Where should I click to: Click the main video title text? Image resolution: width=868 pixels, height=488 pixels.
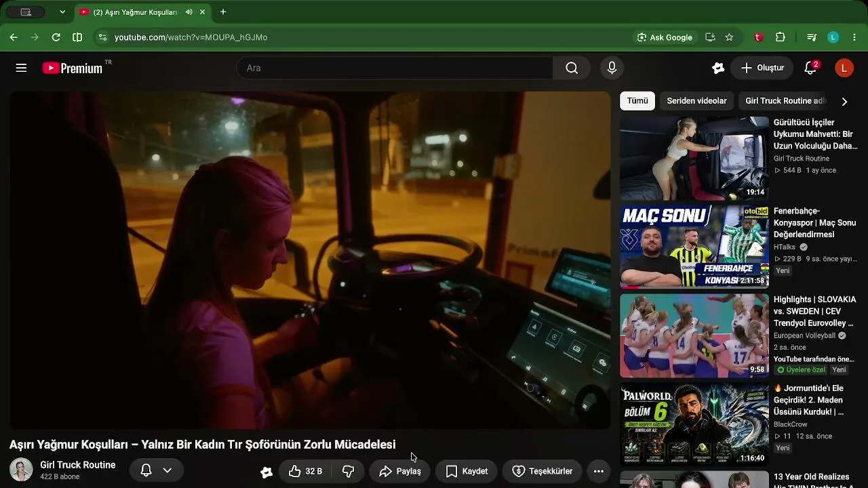tap(202, 445)
